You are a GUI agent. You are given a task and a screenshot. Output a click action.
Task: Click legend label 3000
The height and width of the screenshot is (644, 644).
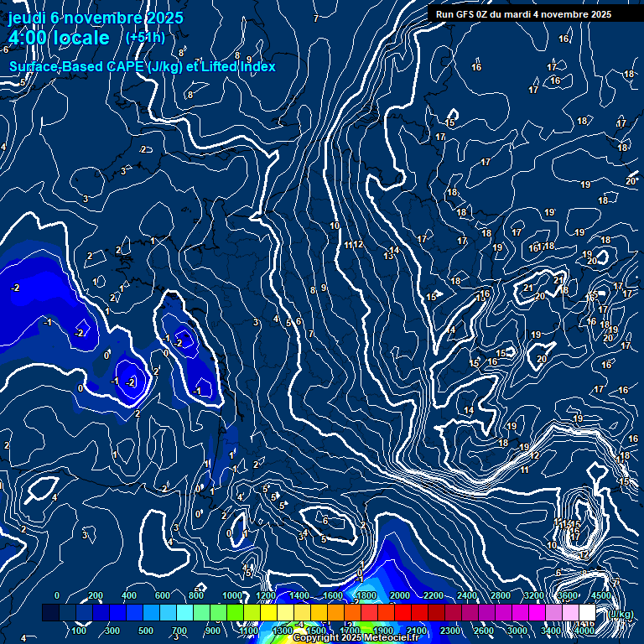tap(517, 631)
